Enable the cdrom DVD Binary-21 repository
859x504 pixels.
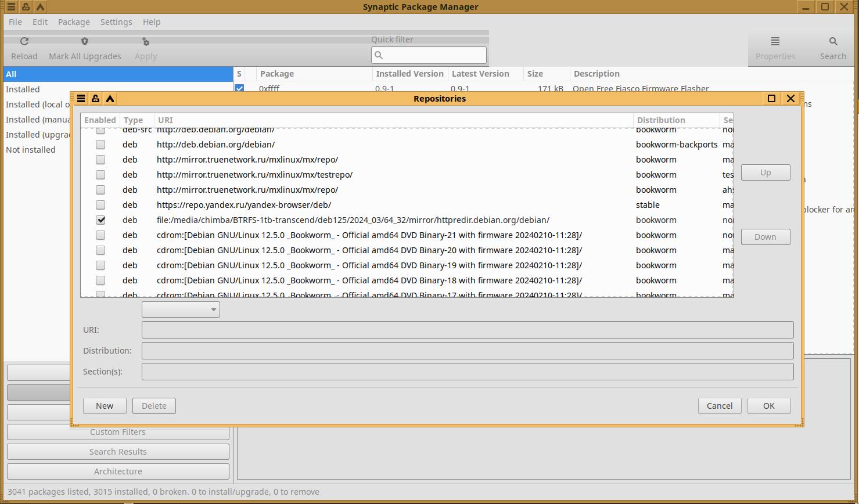pos(100,235)
